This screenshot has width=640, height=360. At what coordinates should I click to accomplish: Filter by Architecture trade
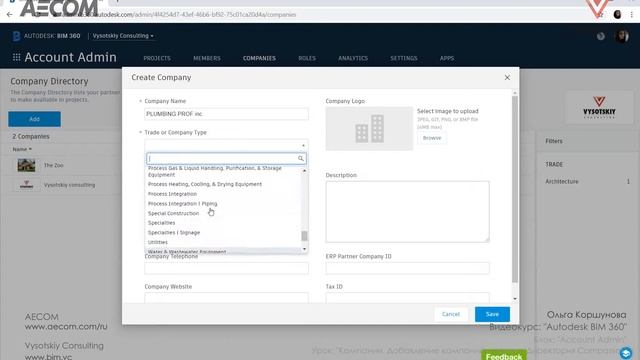[x=562, y=182]
